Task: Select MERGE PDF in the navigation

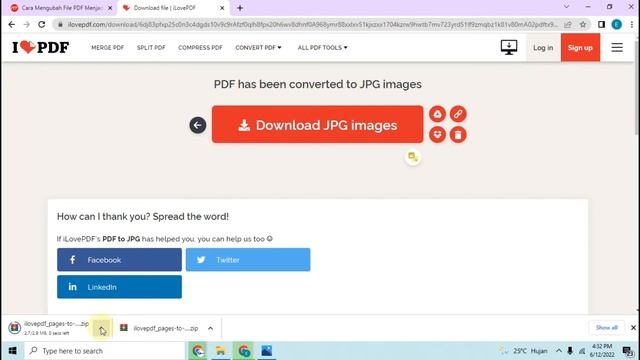Action: [107, 47]
